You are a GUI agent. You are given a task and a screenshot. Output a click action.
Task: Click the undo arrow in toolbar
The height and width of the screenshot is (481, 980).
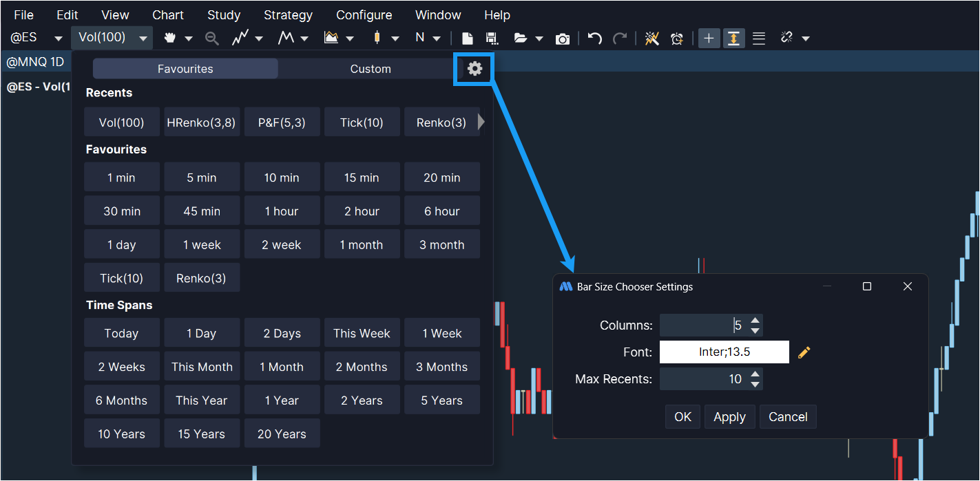595,39
